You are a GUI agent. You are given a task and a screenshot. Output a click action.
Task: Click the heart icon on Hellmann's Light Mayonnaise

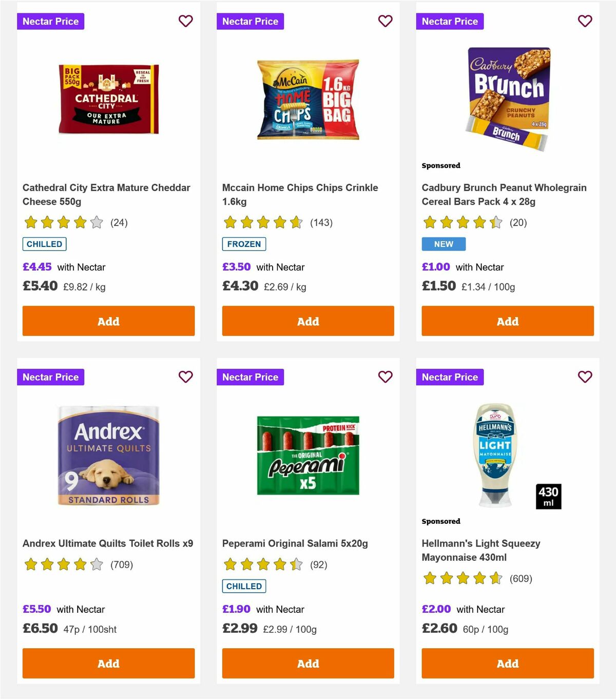coord(585,376)
